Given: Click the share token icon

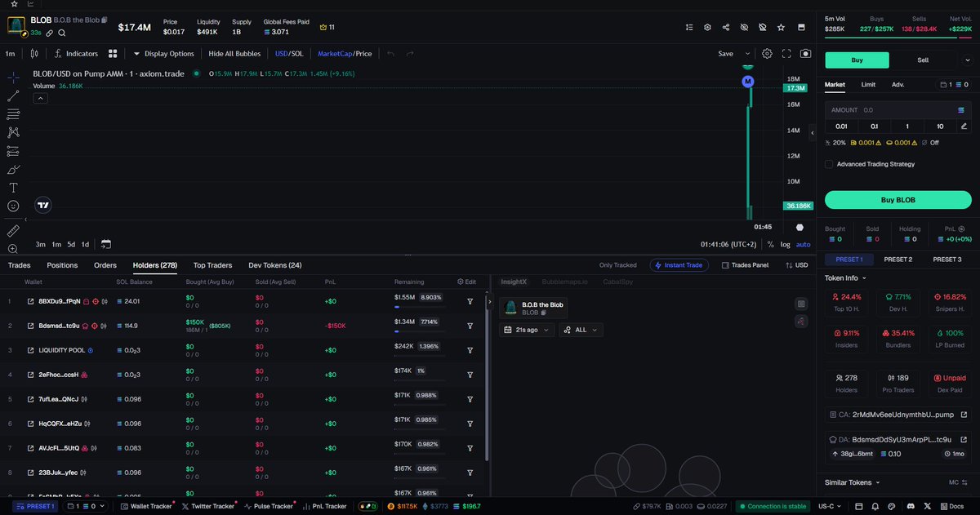Looking at the screenshot, I should (x=726, y=27).
